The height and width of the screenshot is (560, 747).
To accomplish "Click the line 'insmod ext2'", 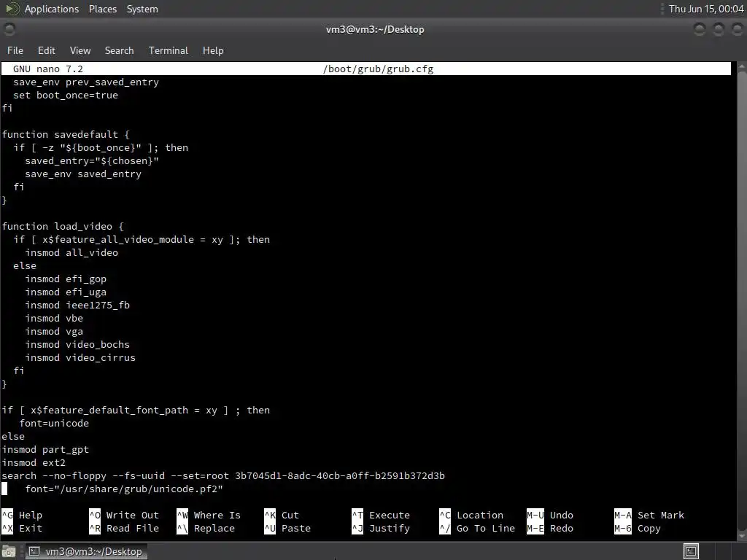I will coord(34,463).
